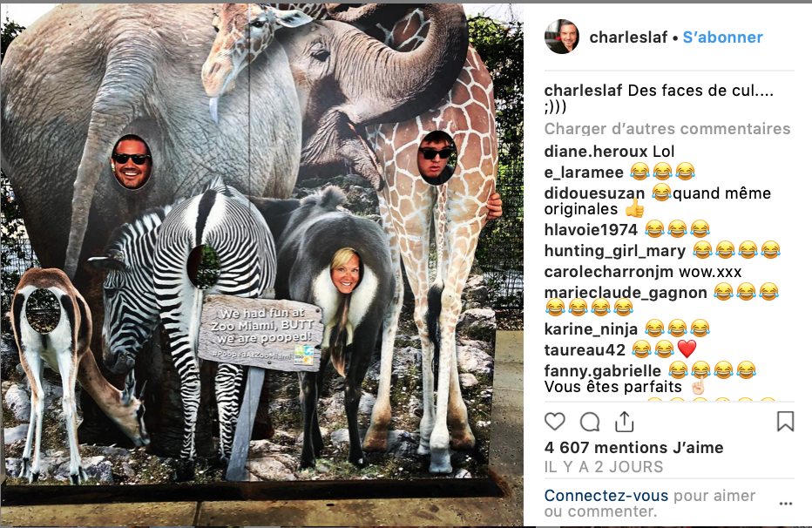The height and width of the screenshot is (528, 812).
Task: Open charleslaf name in the caption
Action: 583,91
